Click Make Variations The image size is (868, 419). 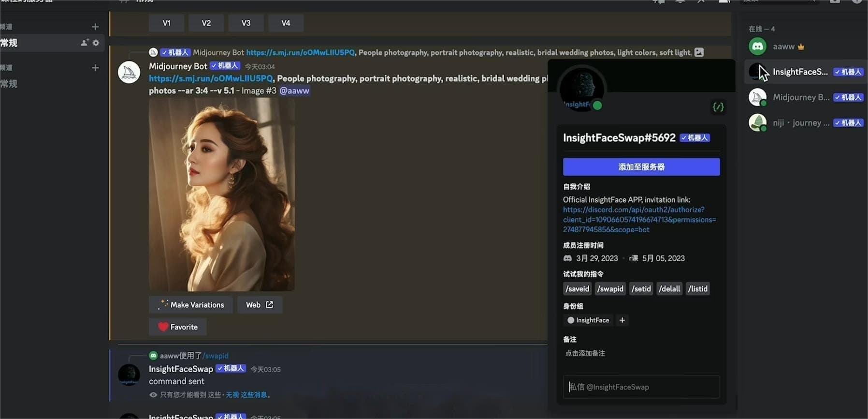click(x=191, y=305)
